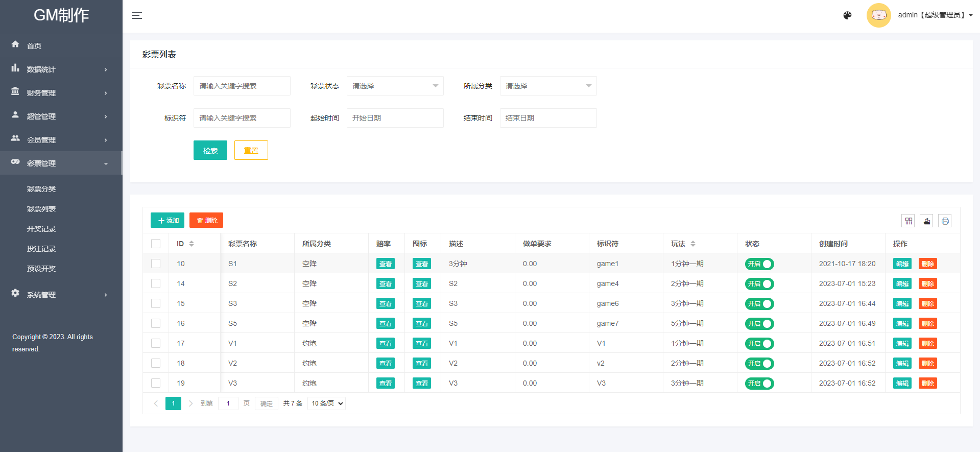Image resolution: width=980 pixels, height=452 pixels.
Task: Click the admin avatar image
Action: 878,15
